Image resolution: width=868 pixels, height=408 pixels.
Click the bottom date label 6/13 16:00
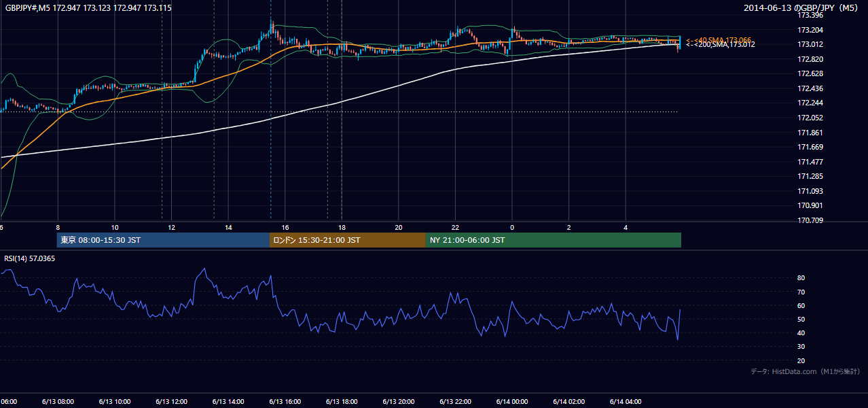click(285, 401)
